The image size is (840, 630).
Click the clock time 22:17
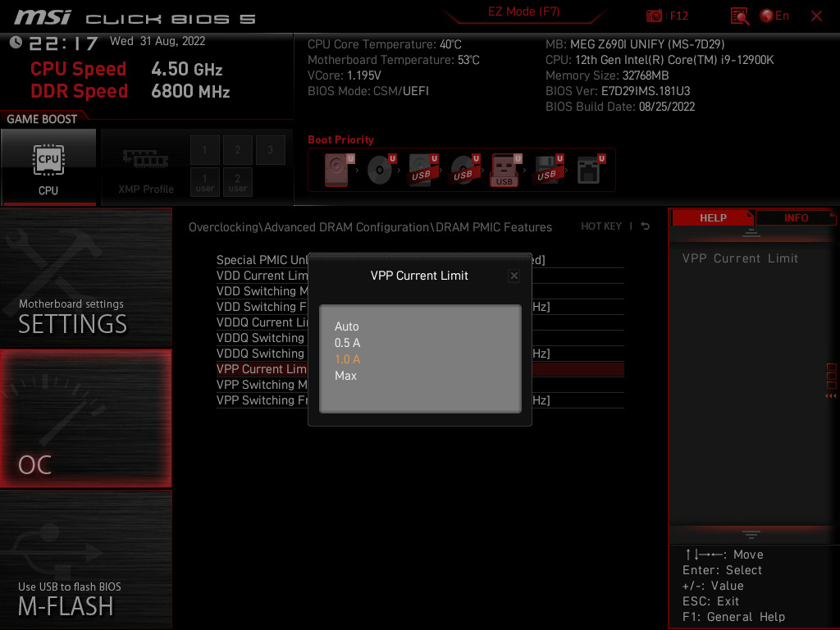(x=63, y=43)
